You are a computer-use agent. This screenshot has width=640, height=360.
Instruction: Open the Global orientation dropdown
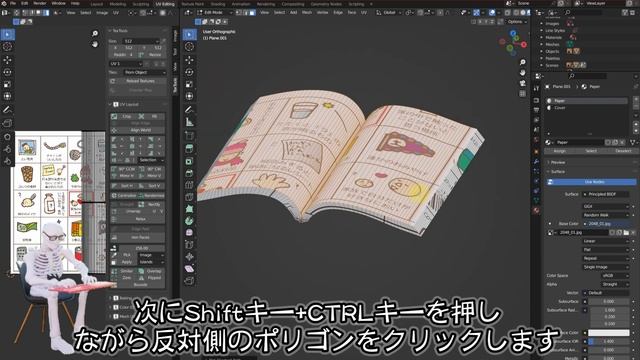[388, 13]
